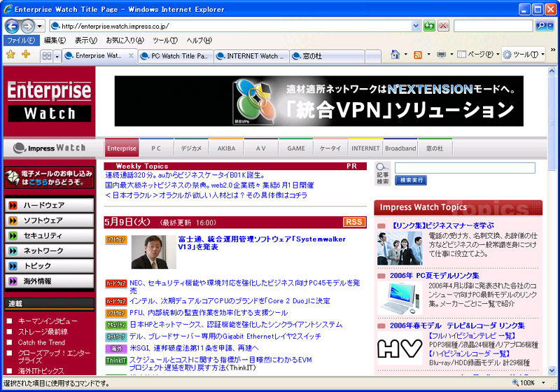
Task: Open the 編集(E) menu
Action: point(55,41)
